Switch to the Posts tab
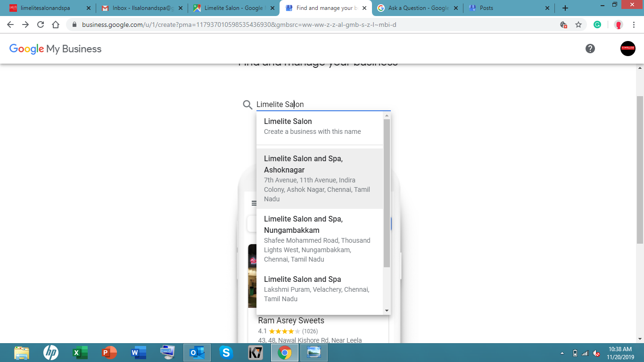The image size is (644, 362). pos(508,8)
